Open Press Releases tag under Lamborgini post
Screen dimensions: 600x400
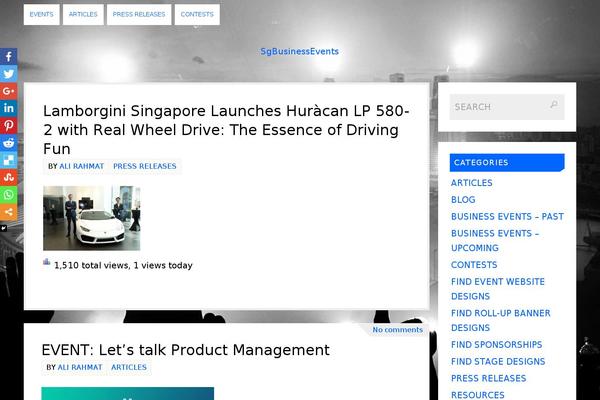145,166
